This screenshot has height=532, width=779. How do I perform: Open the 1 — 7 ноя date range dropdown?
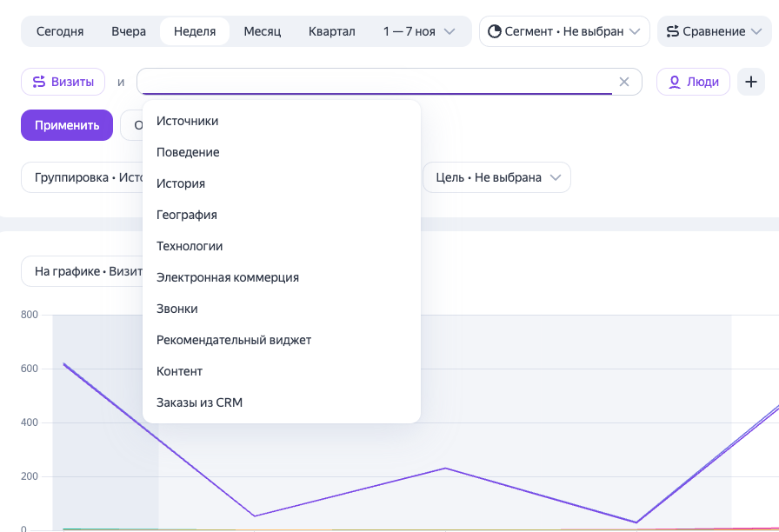coord(419,31)
